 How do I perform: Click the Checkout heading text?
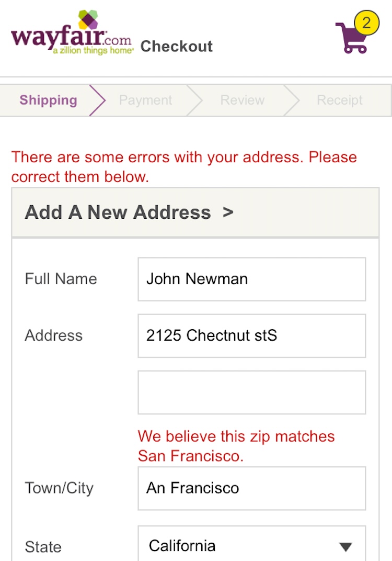coord(177,46)
